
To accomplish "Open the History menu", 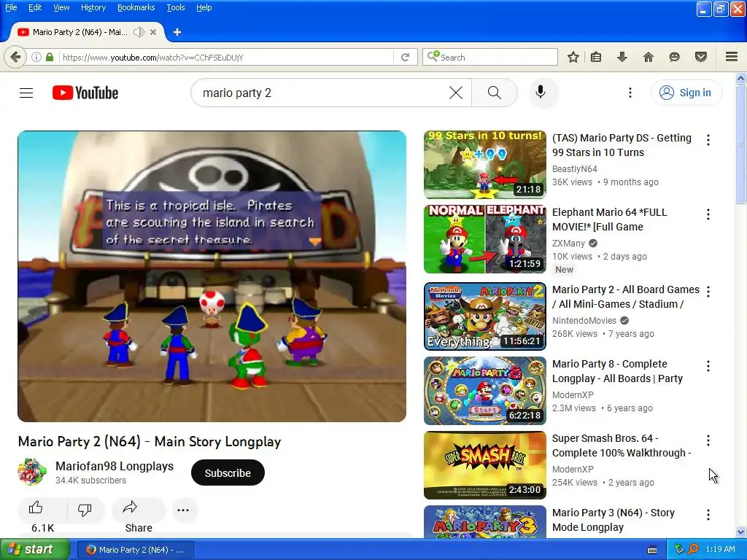I will (93, 7).
